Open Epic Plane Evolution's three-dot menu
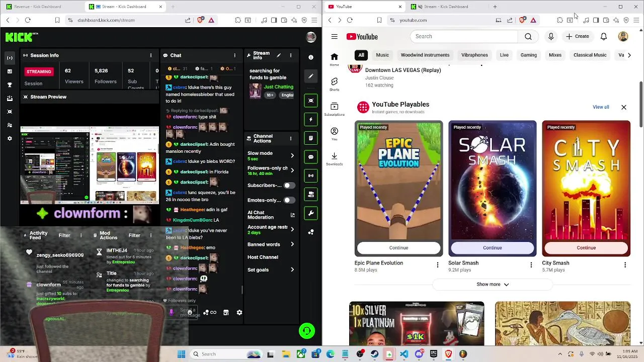 tap(437, 265)
